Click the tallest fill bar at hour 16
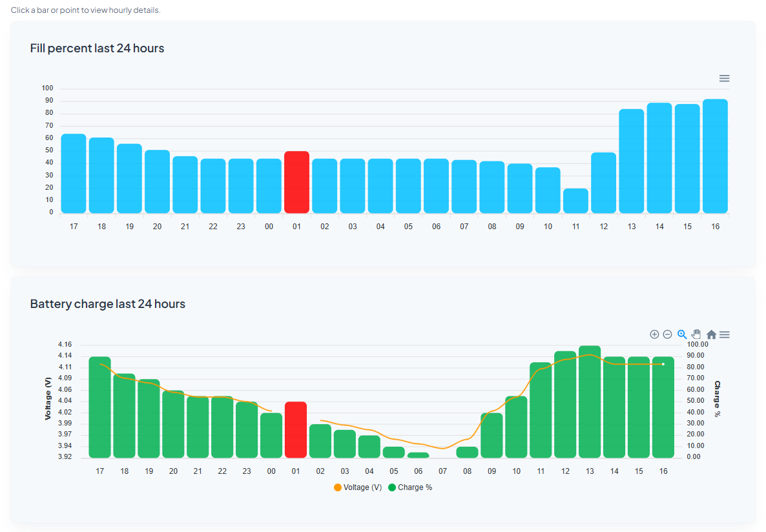766x532 pixels. [x=715, y=155]
